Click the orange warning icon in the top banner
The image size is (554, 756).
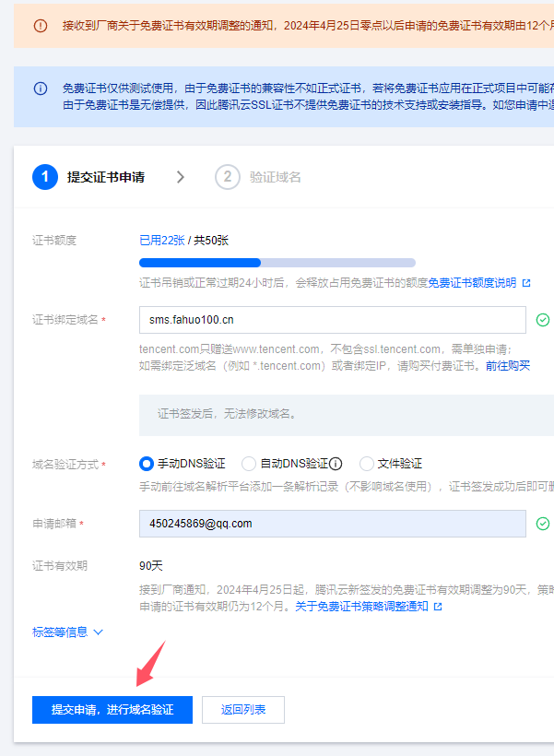40,26
